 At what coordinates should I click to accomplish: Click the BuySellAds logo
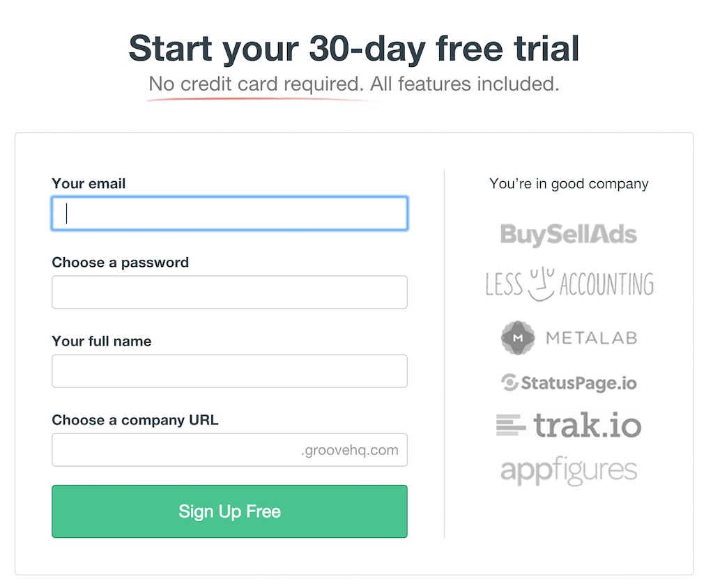(x=569, y=235)
